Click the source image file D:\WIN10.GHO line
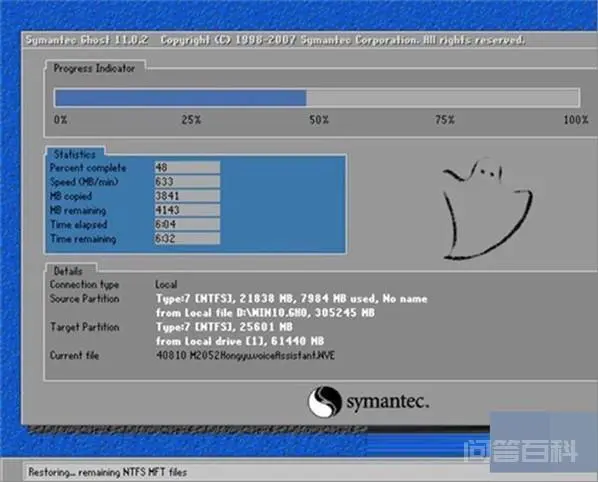 tap(265, 313)
